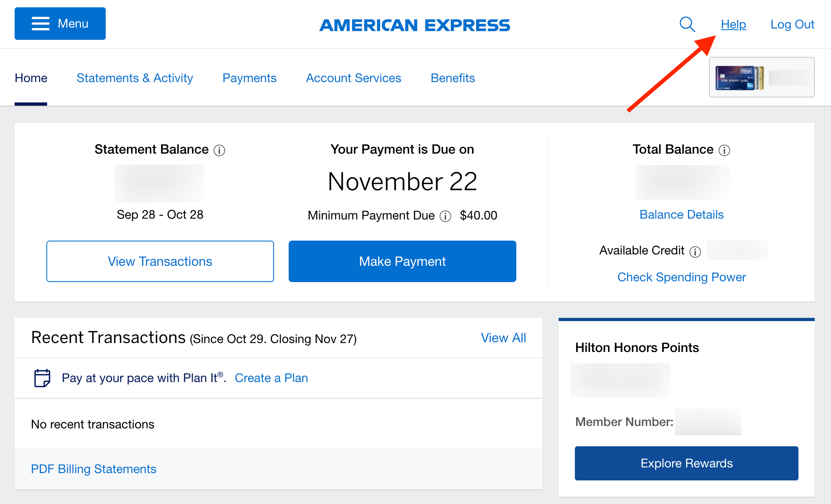Switch to Statements & Activity tab
Screen dimensions: 831x504
[135, 78]
